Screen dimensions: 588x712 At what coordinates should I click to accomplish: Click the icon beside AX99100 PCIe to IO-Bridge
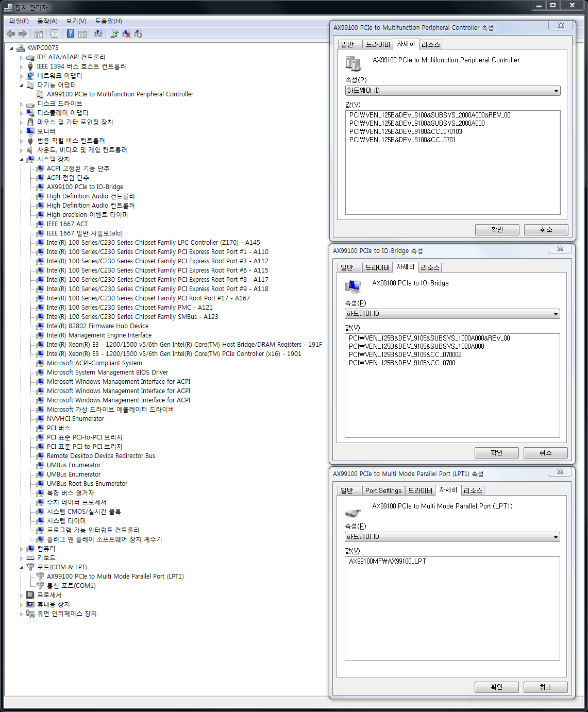(40, 187)
